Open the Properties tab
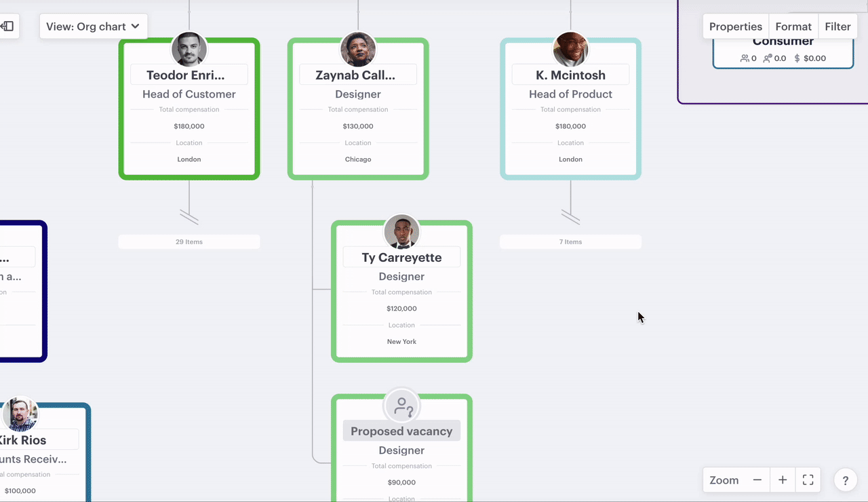 pos(736,26)
